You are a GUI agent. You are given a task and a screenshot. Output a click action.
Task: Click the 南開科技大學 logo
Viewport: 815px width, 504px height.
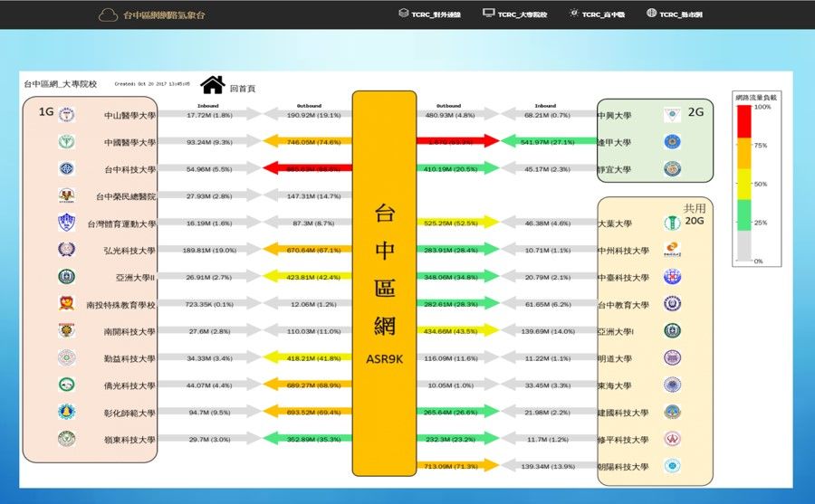(66, 330)
